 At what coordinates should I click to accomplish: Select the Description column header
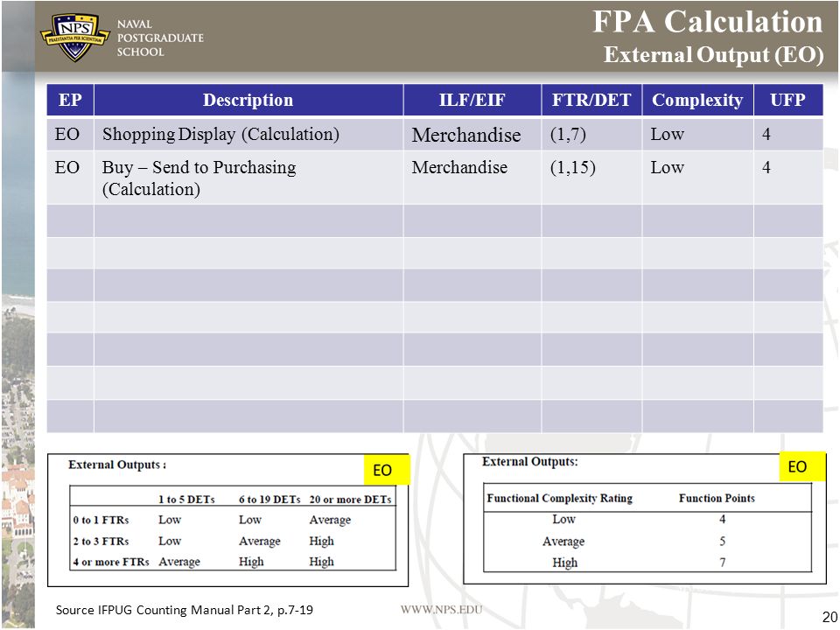248,100
